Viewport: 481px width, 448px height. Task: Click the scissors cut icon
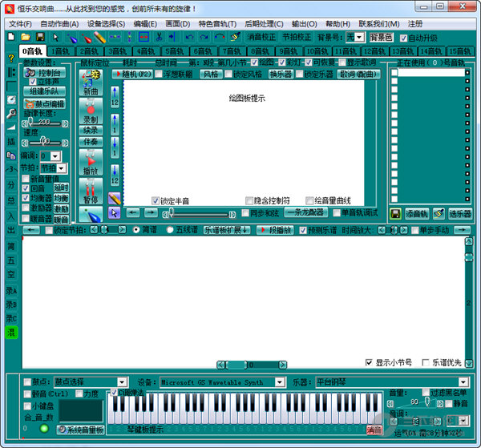click(159, 38)
